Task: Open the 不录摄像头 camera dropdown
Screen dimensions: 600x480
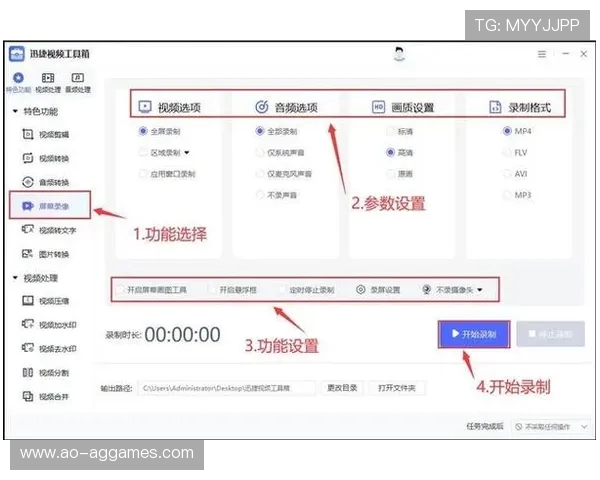Action: (x=479, y=290)
